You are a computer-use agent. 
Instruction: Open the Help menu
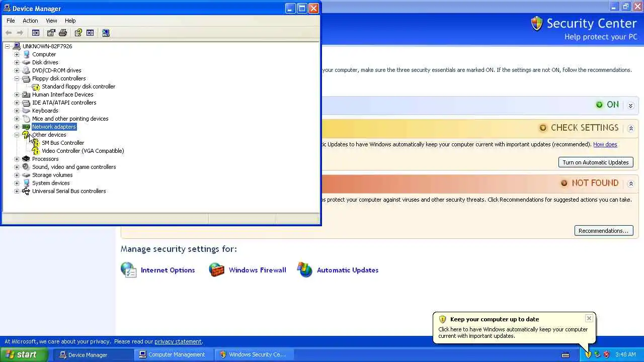70,21
